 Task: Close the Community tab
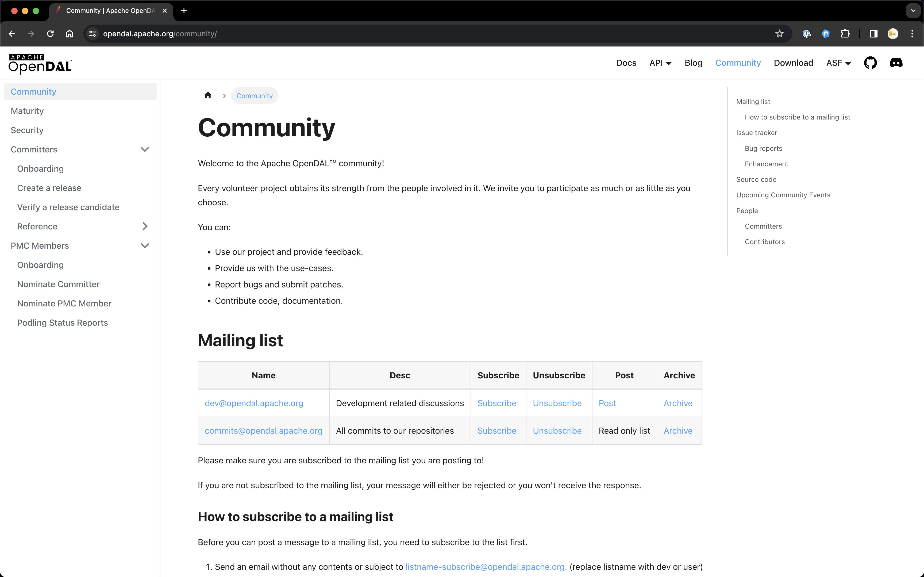point(164,11)
